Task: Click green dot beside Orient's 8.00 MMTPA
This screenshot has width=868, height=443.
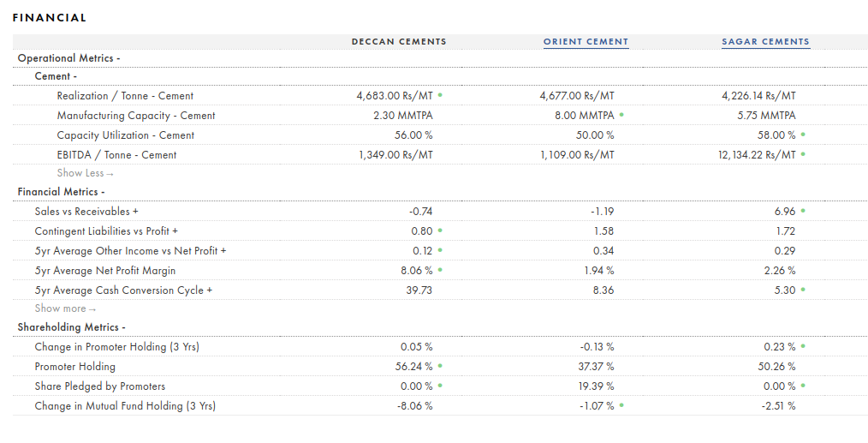Action: (x=621, y=115)
